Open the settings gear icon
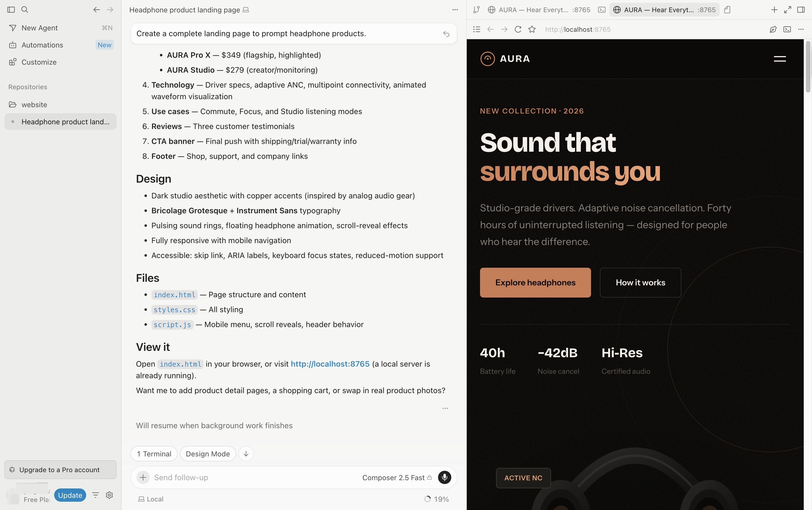The image size is (812, 510). point(109,495)
